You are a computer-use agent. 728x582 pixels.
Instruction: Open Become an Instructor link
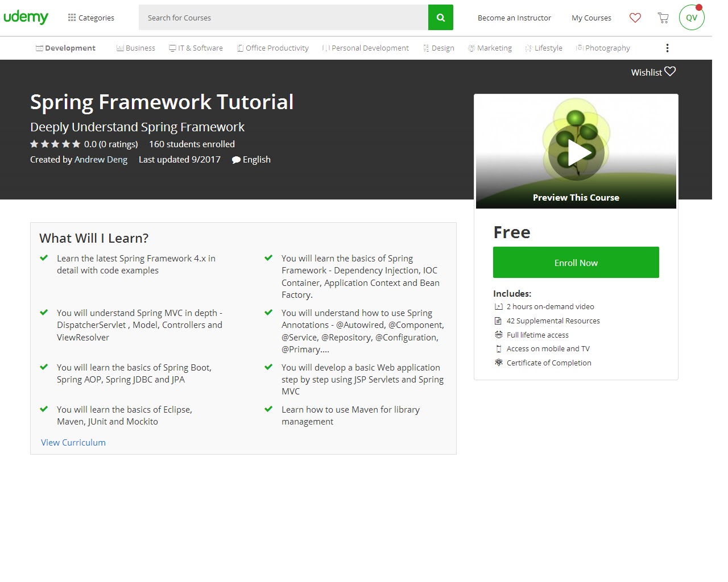tap(514, 18)
